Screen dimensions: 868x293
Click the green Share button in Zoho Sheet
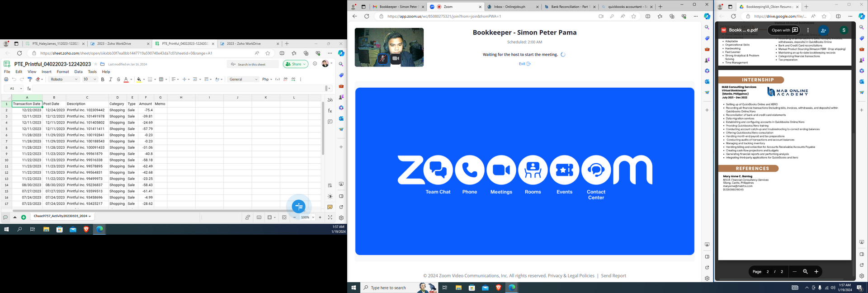(295, 64)
